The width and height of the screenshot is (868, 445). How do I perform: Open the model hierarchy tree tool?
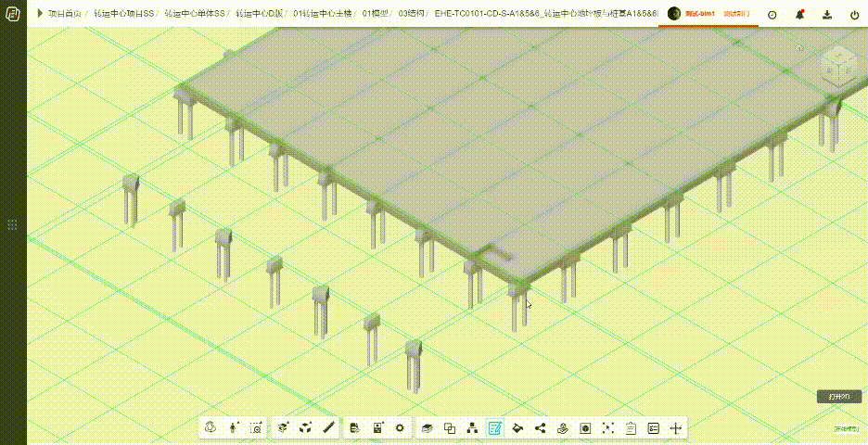[472, 428]
